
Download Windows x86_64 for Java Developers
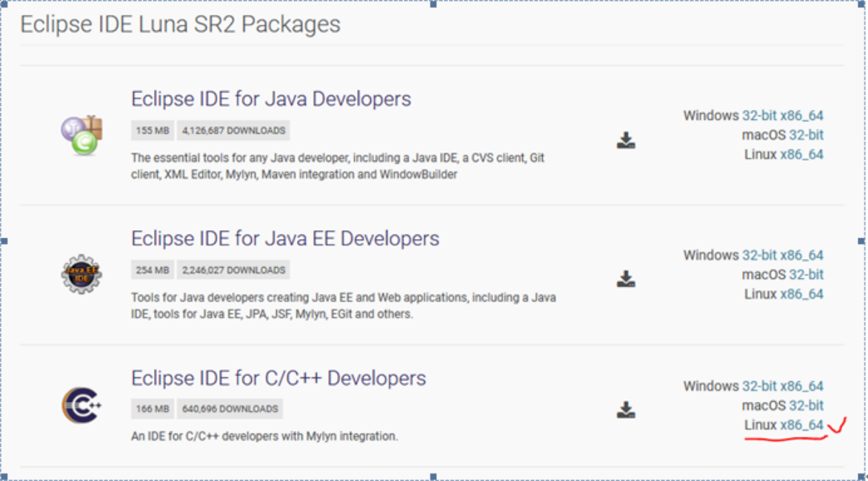click(x=801, y=115)
